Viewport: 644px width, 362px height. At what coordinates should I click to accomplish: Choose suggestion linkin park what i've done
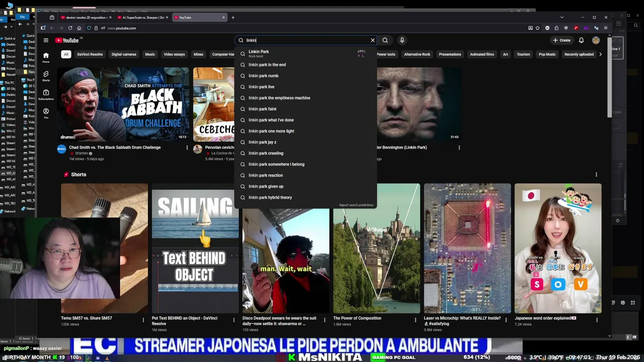click(x=305, y=120)
